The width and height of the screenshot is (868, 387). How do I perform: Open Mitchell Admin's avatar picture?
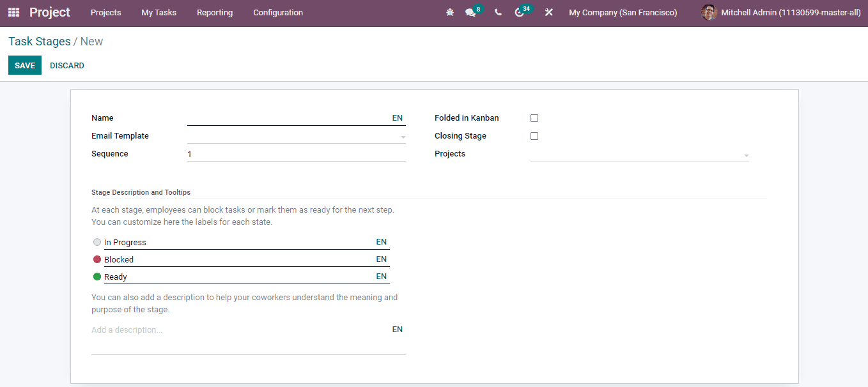coord(709,12)
